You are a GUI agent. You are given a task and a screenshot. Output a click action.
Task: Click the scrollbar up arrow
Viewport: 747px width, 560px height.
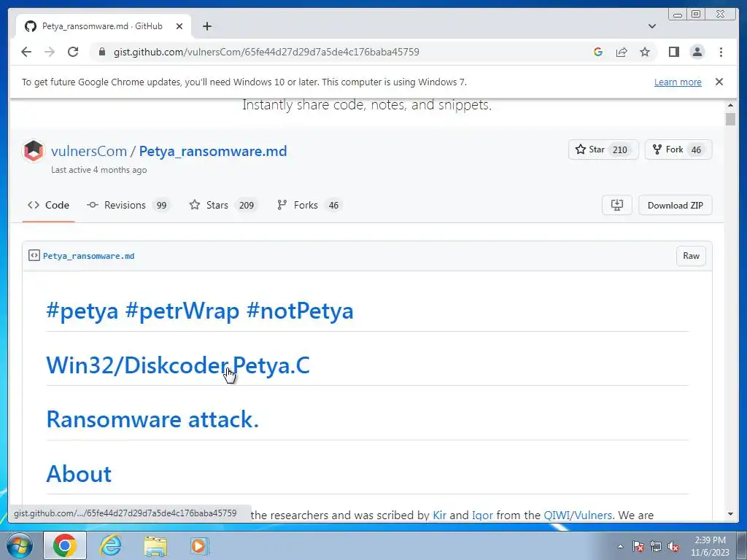click(730, 105)
